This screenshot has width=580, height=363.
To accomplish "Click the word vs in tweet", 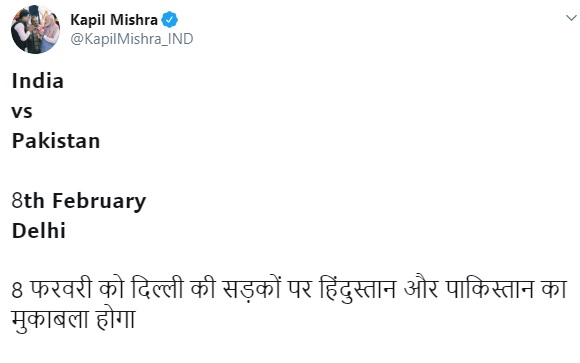I will point(22,112).
